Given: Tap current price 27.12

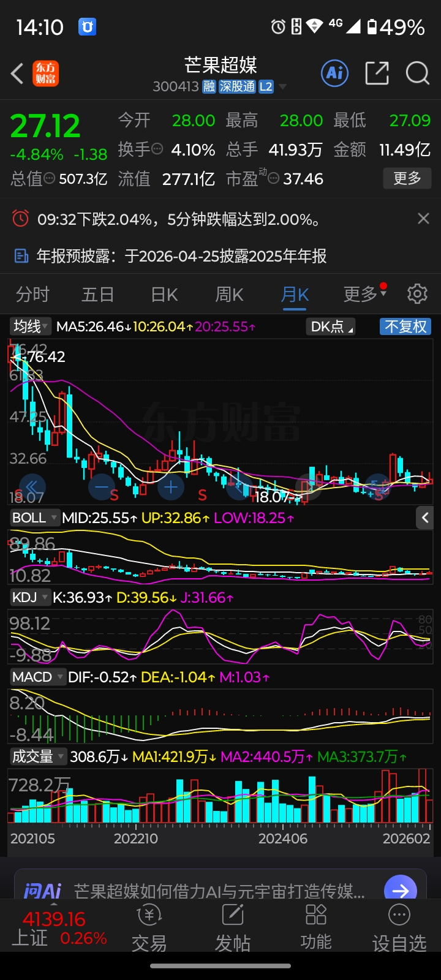Looking at the screenshot, I should pyautogui.click(x=45, y=126).
